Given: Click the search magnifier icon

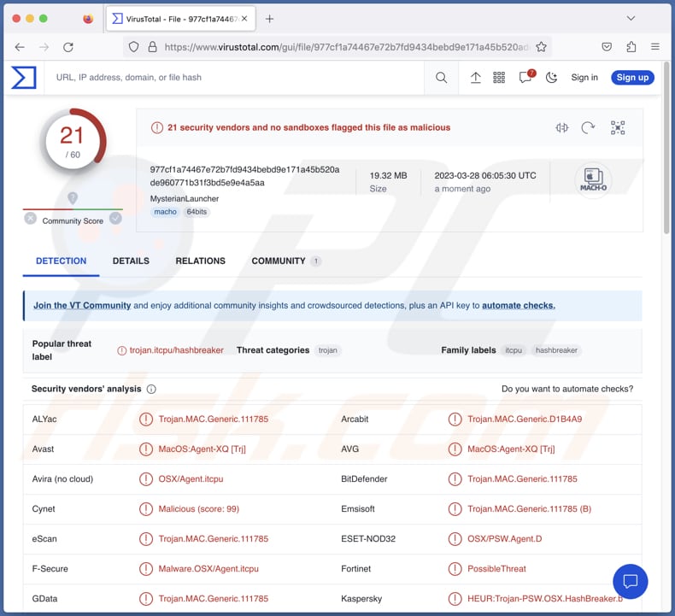Looking at the screenshot, I should point(441,78).
